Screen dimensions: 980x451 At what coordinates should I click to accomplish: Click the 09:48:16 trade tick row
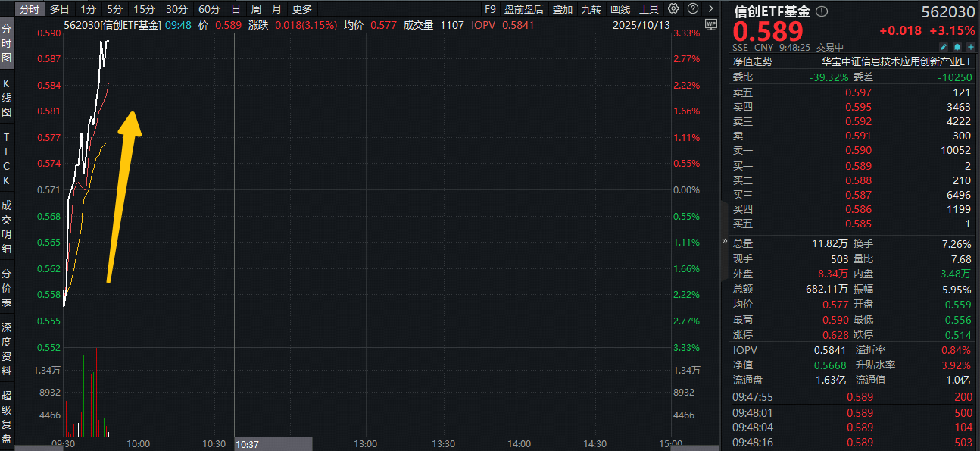851,443
